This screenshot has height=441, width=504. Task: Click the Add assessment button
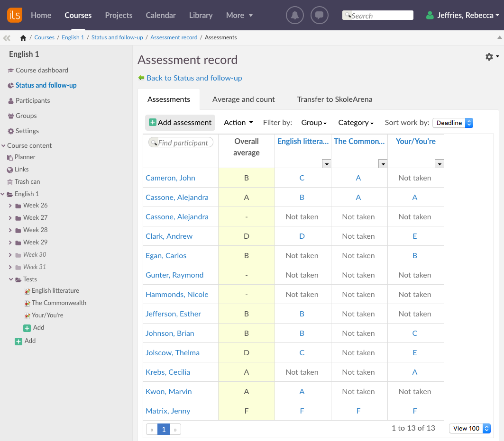point(180,122)
